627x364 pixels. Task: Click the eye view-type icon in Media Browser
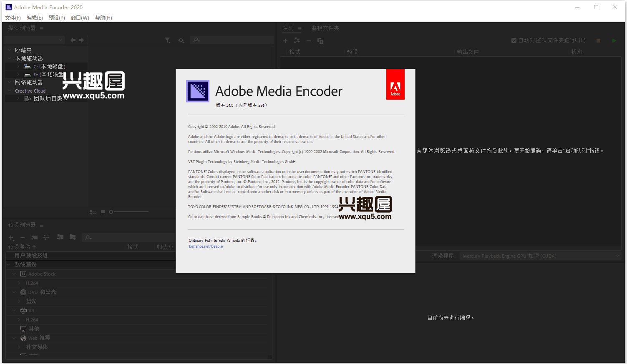[181, 40]
